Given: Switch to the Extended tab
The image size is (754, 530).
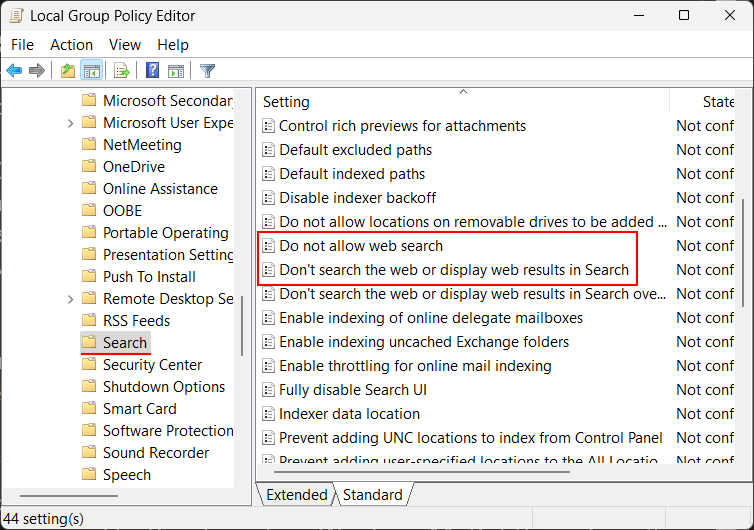Looking at the screenshot, I should [296, 495].
